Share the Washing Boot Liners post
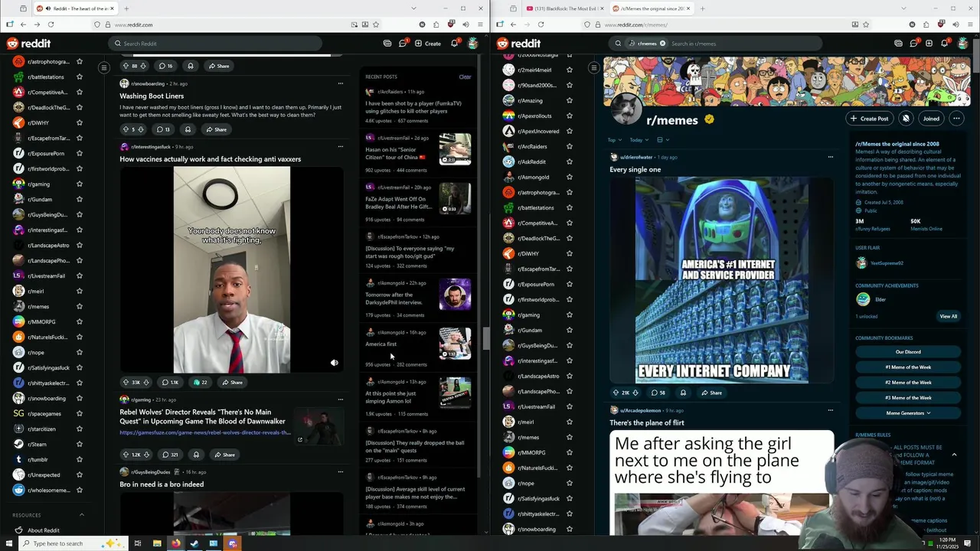 pyautogui.click(x=216, y=129)
